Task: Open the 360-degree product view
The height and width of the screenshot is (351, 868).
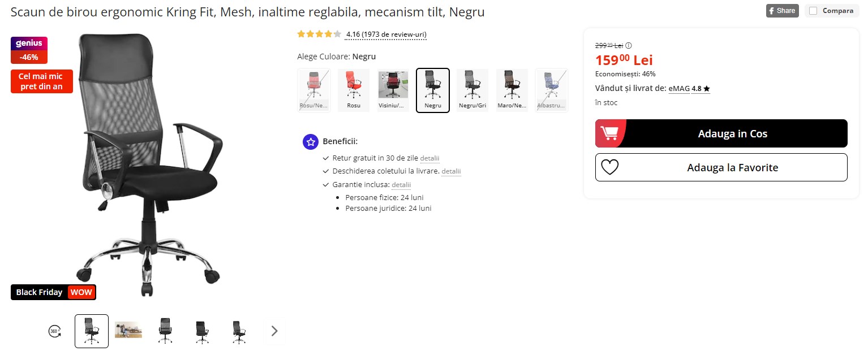Action: click(54, 331)
